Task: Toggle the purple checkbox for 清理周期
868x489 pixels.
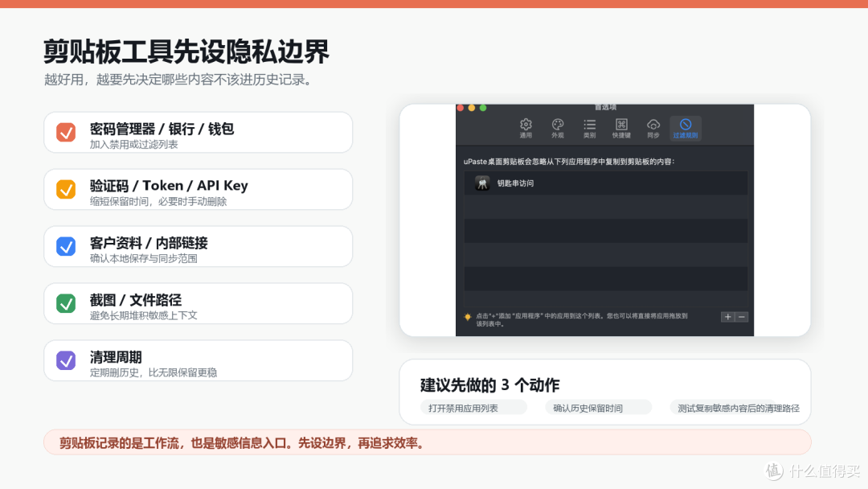Action: point(66,360)
